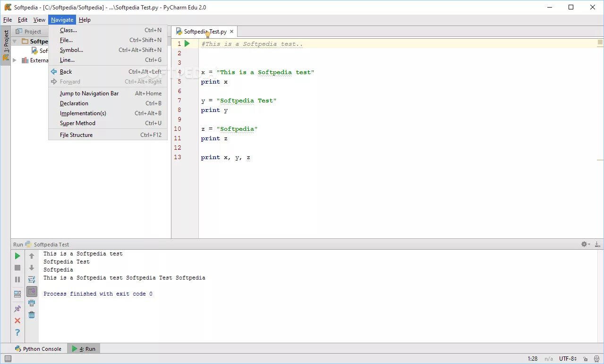Click code line 'print x, y, z'
The image size is (604, 364).
pos(225,157)
